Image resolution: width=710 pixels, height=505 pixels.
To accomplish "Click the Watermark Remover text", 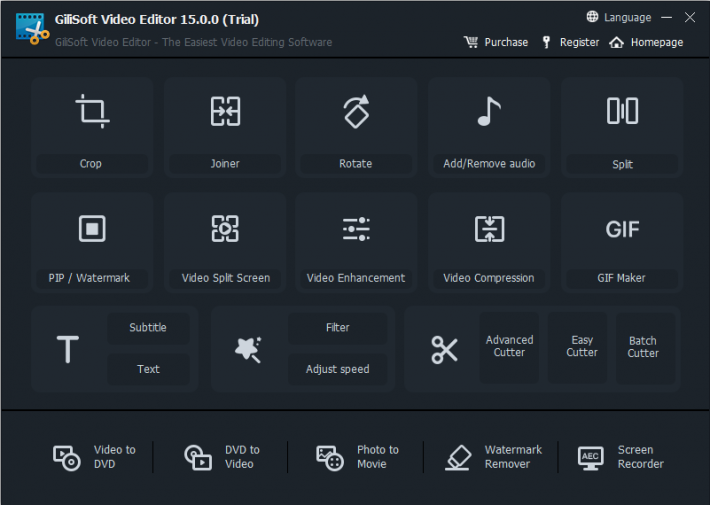I will coord(513,457).
